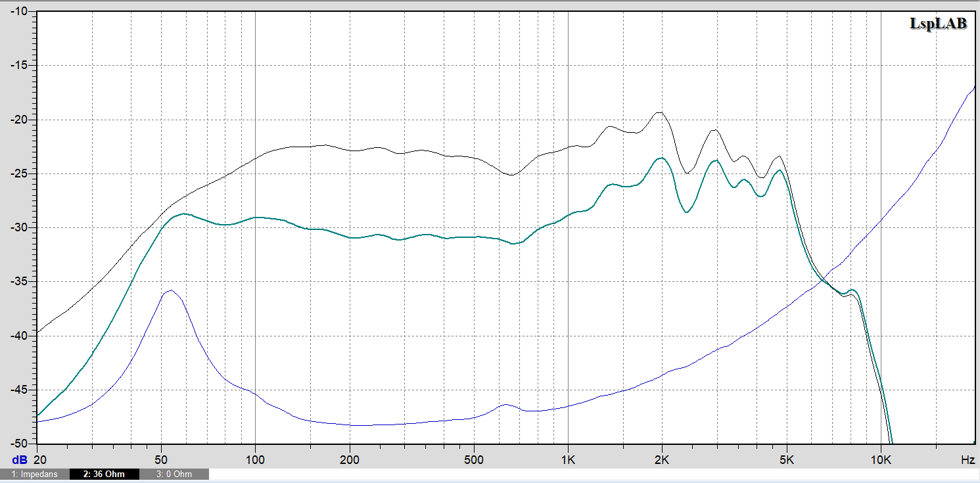This screenshot has height=483, width=980.
Task: Click the black curve peak at 2K
Action: [x=659, y=112]
